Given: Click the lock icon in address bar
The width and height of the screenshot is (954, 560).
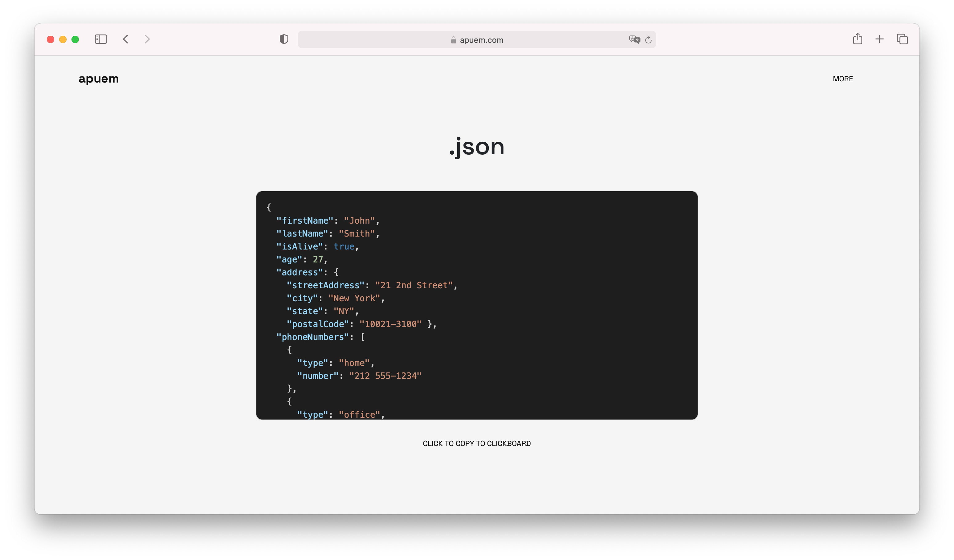Looking at the screenshot, I should tap(453, 40).
